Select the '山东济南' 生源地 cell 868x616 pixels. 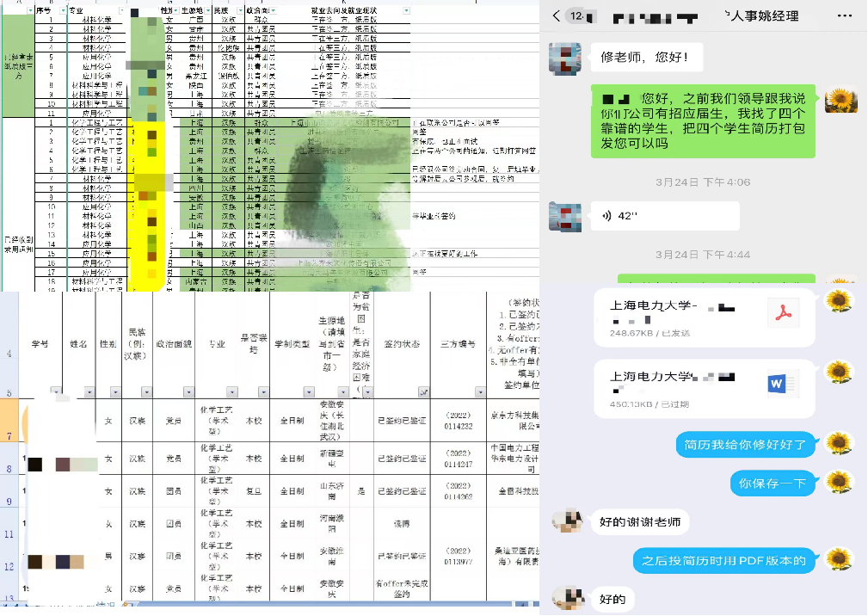(331, 491)
